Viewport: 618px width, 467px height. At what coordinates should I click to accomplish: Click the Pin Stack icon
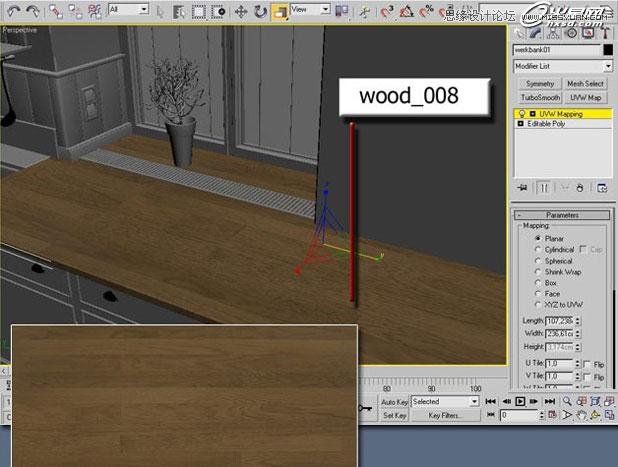coord(522,187)
